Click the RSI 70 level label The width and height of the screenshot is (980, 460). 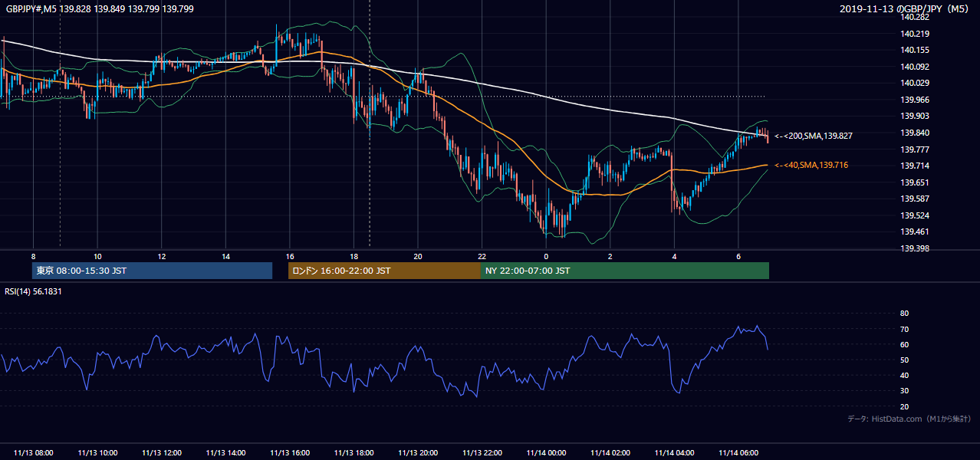[x=904, y=329]
